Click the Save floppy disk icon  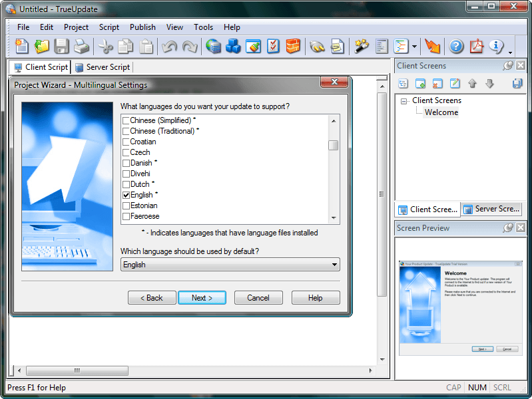point(61,47)
